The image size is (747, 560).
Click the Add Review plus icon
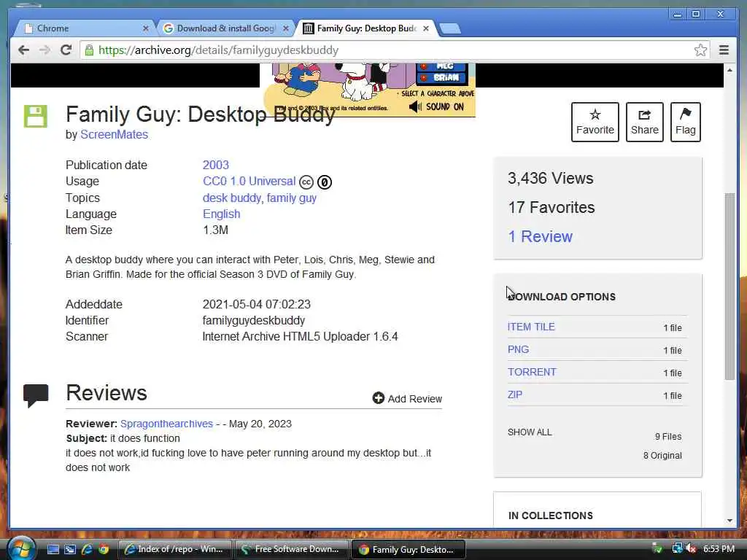click(379, 398)
